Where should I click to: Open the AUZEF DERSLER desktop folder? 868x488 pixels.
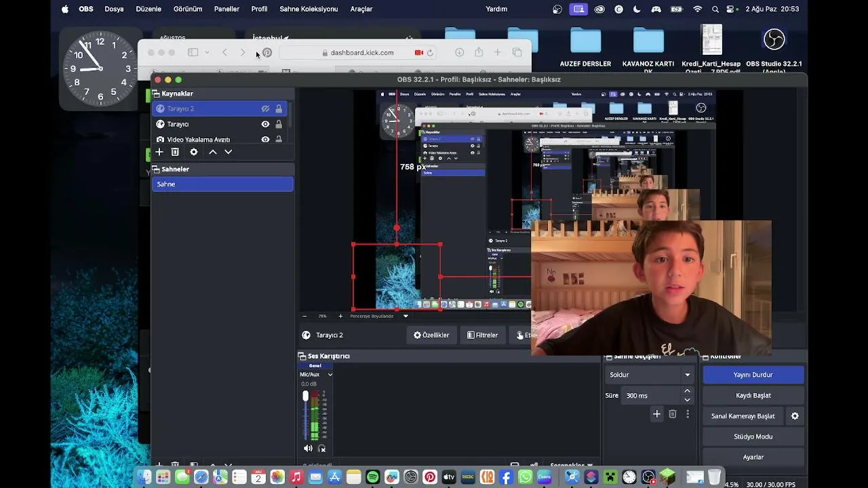pyautogui.click(x=585, y=47)
